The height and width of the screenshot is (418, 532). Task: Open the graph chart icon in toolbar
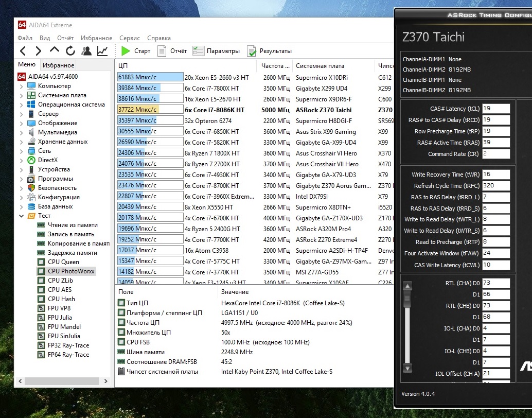[102, 51]
